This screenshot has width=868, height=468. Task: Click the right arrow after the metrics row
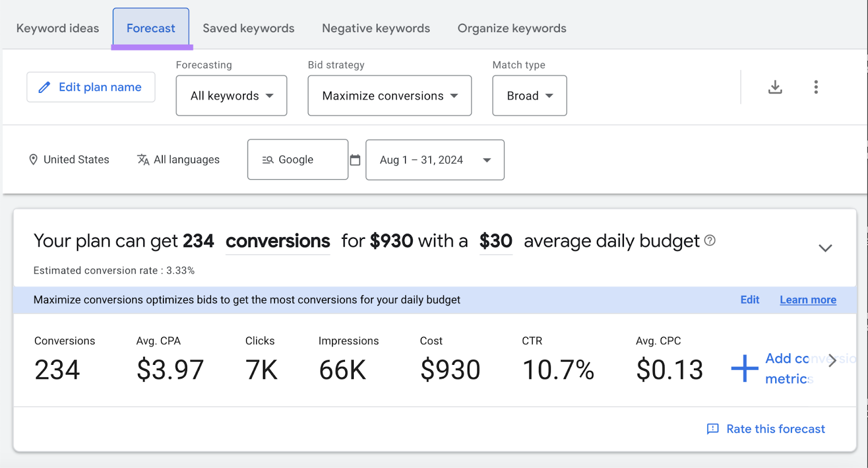point(832,360)
